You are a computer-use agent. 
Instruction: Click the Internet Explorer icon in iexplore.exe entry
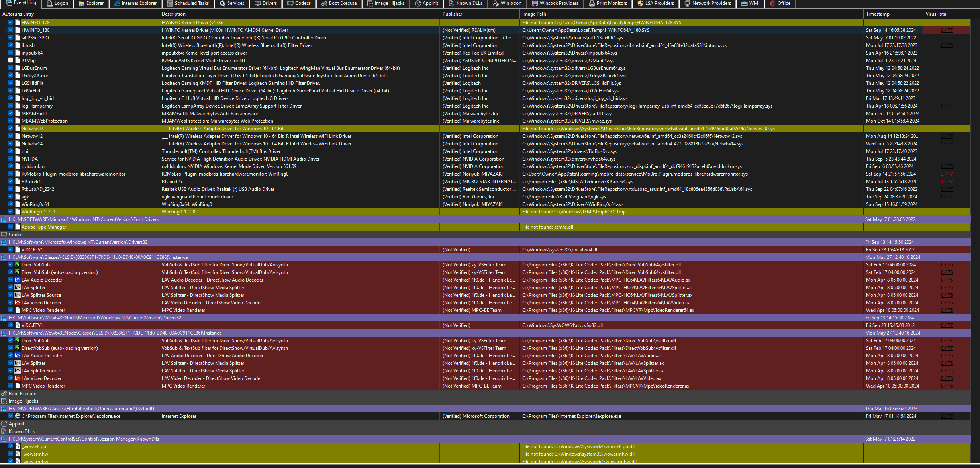point(18,416)
